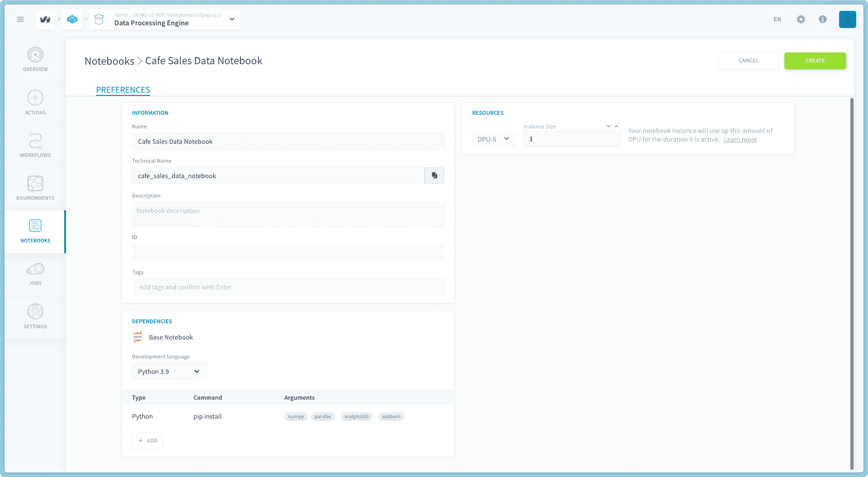The width and height of the screenshot is (868, 477).
Task: Open Settings in sidebar
Action: 35,316
